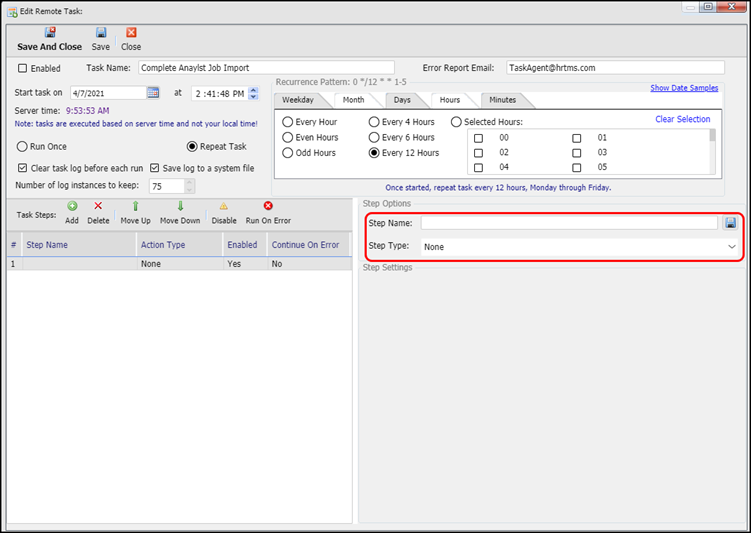Select the Repeat Task option
The width and height of the screenshot is (751, 533).
(192, 147)
